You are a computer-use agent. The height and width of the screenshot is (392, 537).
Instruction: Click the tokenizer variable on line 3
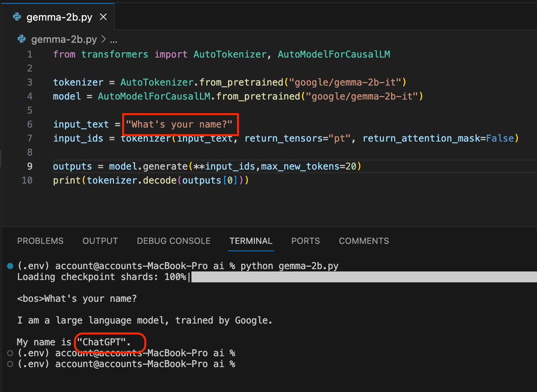[x=78, y=83]
